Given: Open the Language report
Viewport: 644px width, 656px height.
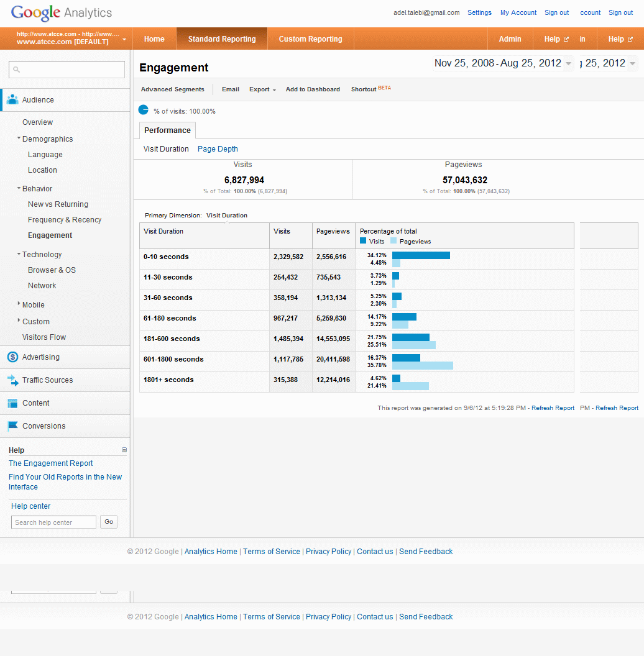Looking at the screenshot, I should click(x=45, y=155).
